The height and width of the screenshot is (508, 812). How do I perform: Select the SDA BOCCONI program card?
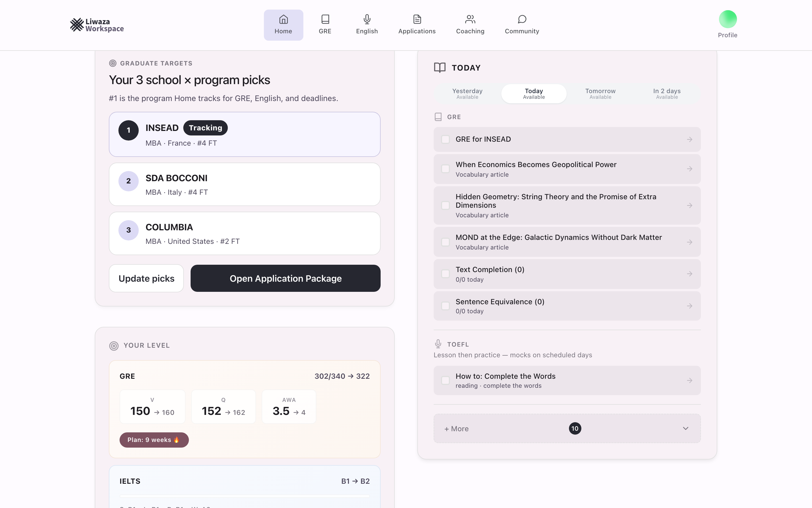(x=245, y=185)
